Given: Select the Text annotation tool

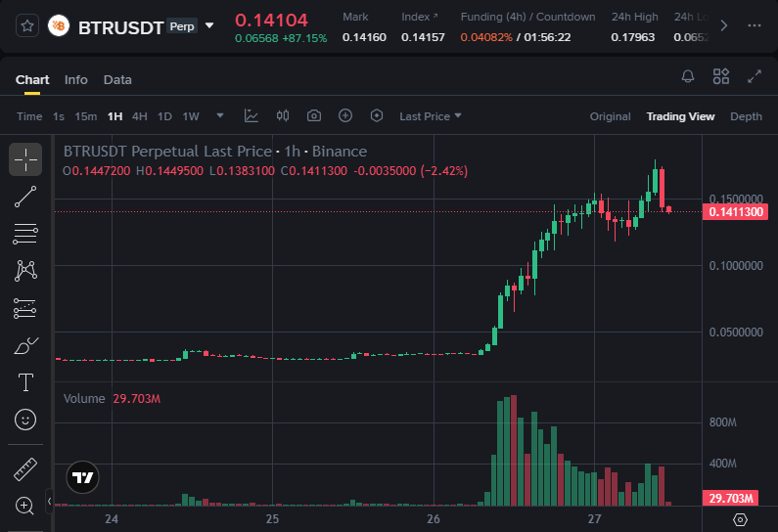Looking at the screenshot, I should click(25, 382).
